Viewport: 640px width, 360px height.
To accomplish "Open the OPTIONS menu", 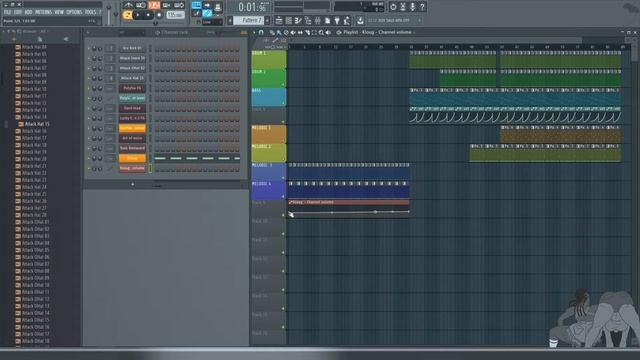I will pyautogui.click(x=74, y=13).
